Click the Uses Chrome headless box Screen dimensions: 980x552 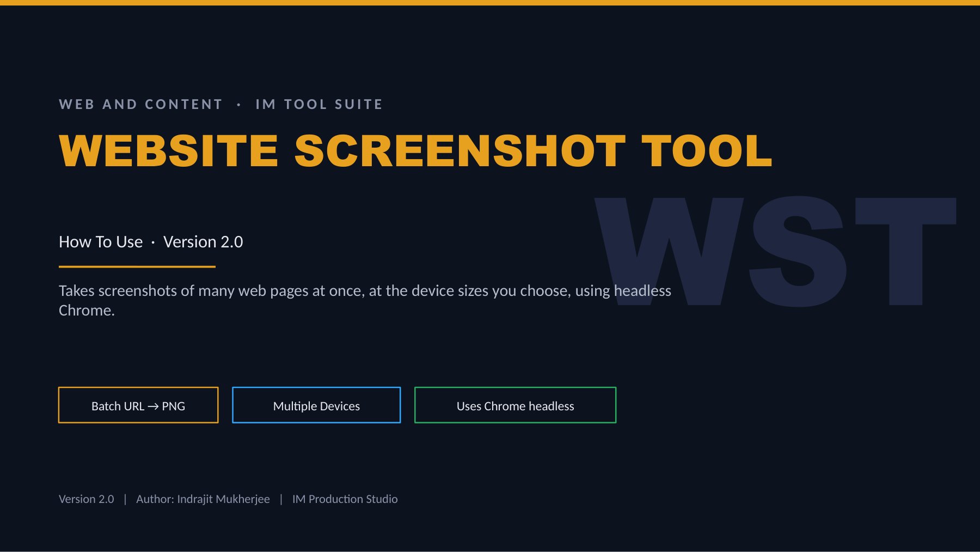click(515, 405)
